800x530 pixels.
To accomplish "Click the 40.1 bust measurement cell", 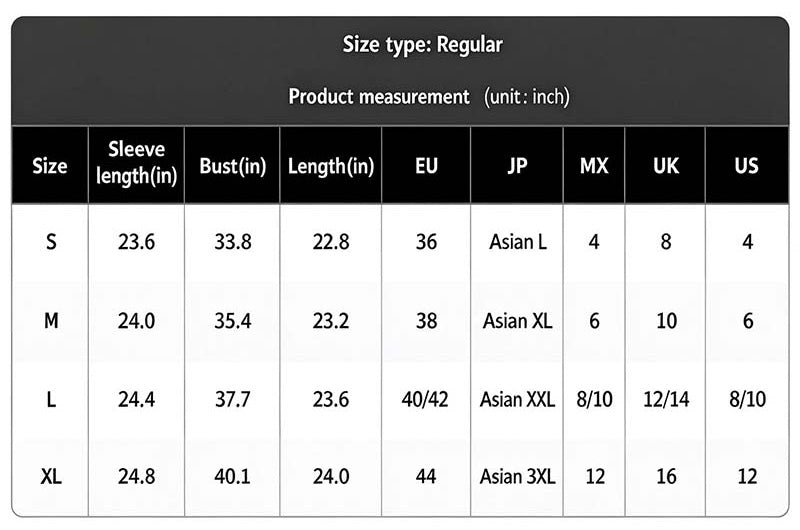I will click(232, 476).
